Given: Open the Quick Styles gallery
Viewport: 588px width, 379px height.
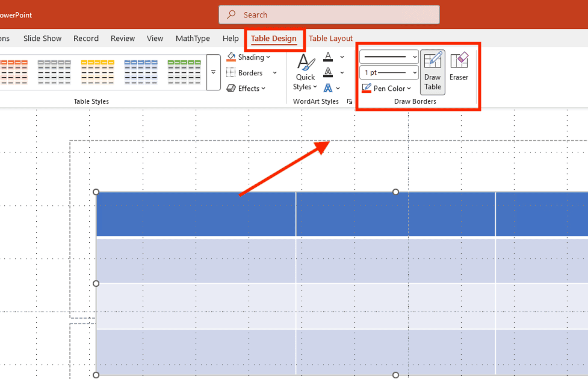Looking at the screenshot, I should coord(305,72).
